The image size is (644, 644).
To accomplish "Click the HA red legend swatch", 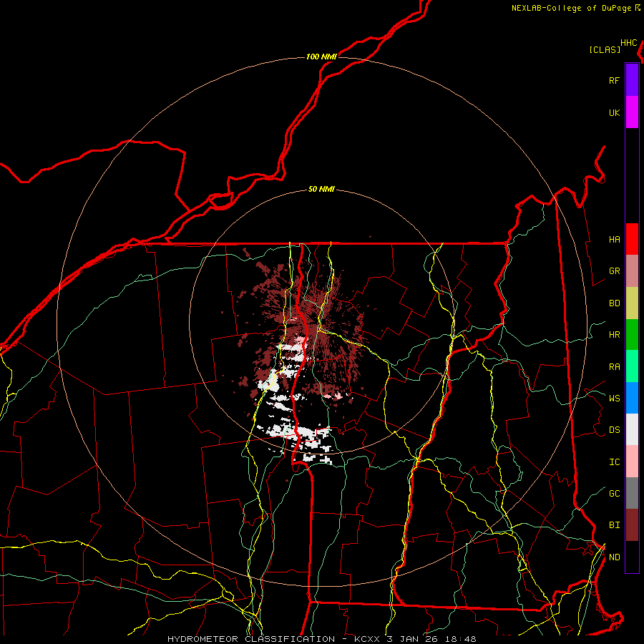I will click(x=632, y=239).
